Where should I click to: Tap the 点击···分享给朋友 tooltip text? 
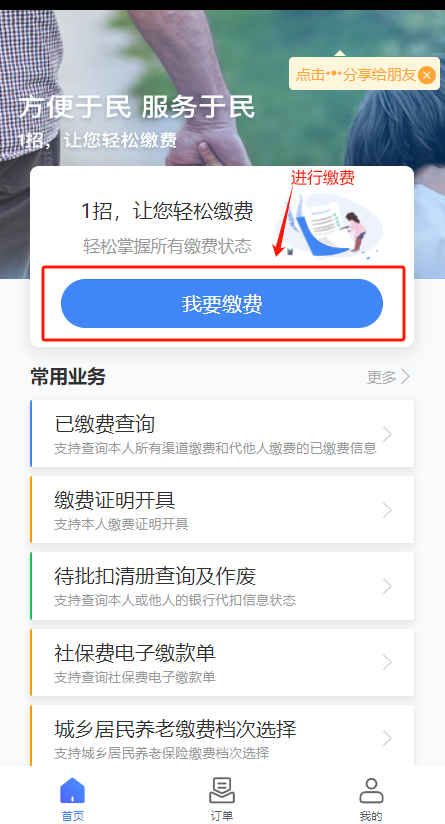(x=356, y=75)
